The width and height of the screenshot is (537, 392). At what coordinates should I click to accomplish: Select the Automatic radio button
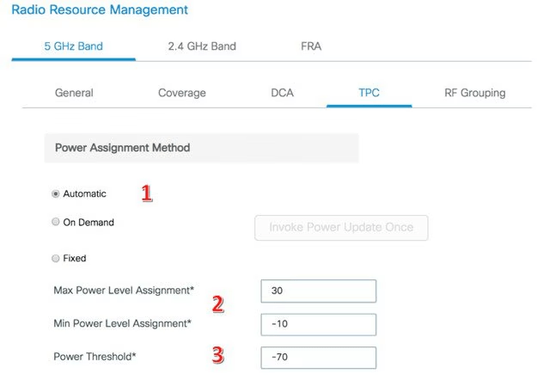tap(56, 194)
